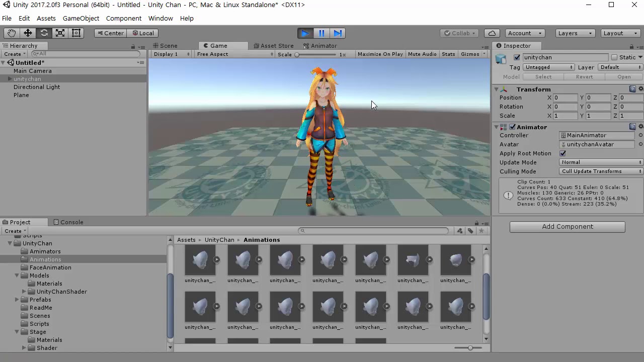Open the Account dropdown
Screen dimensions: 644x362
524,33
